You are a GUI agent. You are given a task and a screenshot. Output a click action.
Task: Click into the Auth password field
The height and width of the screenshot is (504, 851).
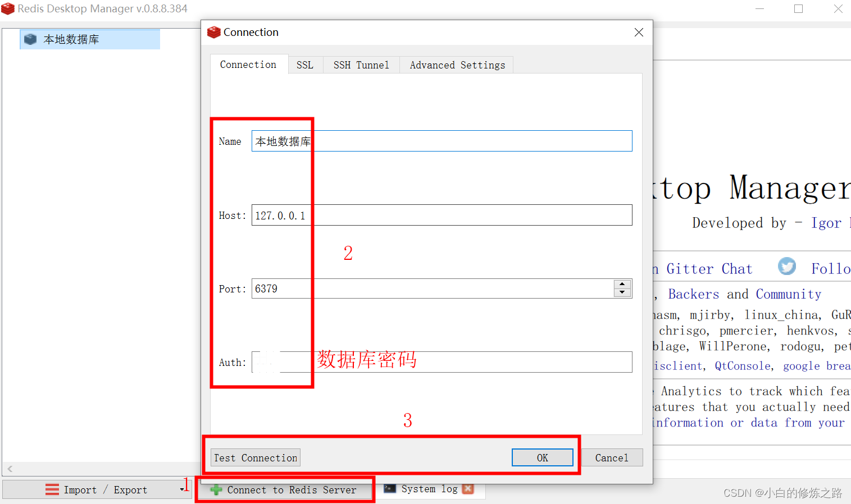(442, 362)
